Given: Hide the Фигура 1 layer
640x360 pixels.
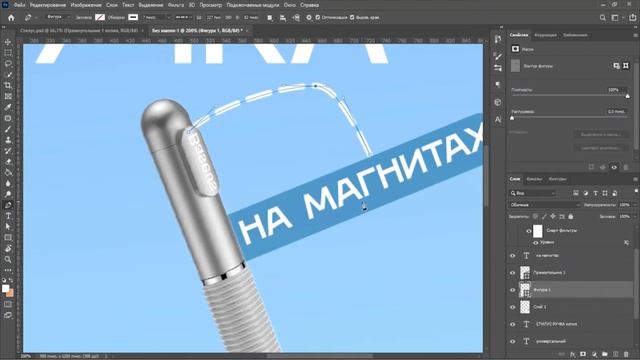Looking at the screenshot, I should pyautogui.click(x=513, y=290).
